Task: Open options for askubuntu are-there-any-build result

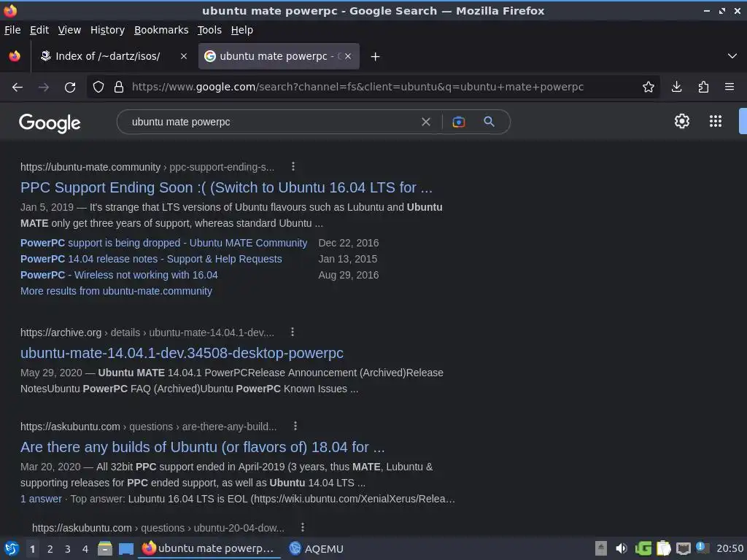Action: [x=295, y=426]
